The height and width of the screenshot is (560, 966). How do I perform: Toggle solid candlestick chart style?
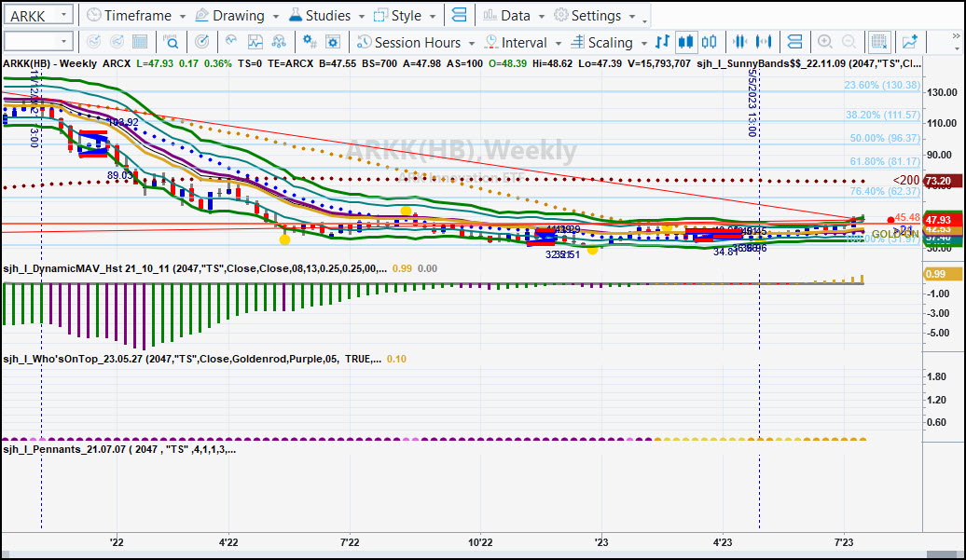(685, 42)
